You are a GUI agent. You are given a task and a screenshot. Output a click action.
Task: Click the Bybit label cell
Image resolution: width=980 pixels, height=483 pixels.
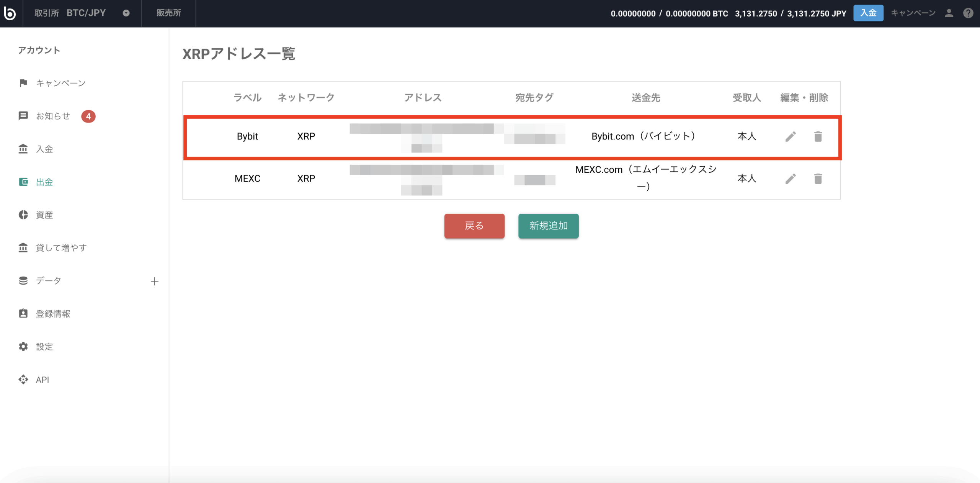[247, 136]
